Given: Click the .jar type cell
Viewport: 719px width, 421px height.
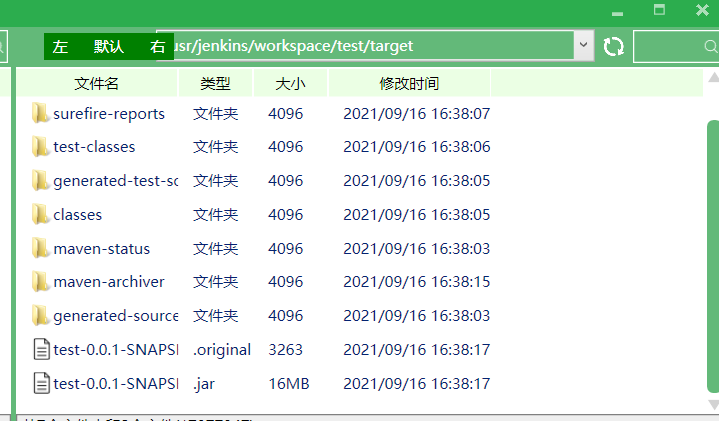Looking at the screenshot, I should tap(204, 384).
